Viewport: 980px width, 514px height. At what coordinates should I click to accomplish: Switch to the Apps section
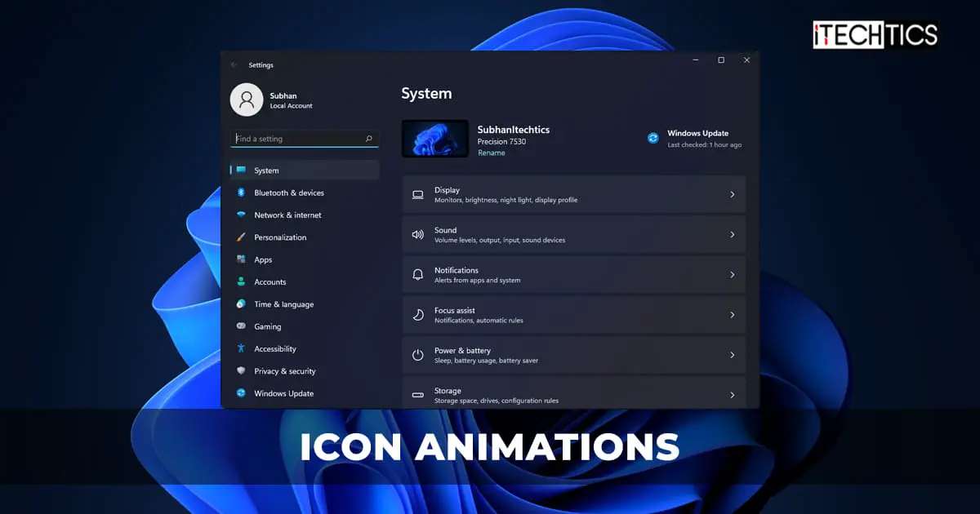click(305, 259)
